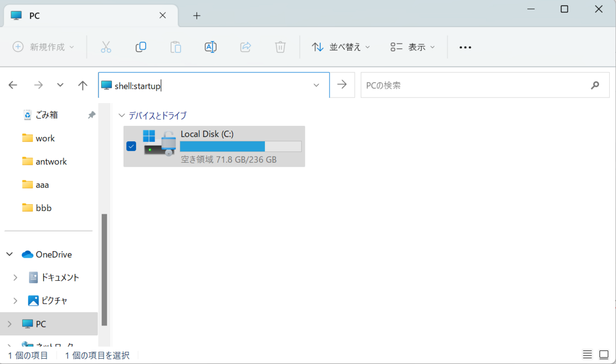
Task: Click the Go arrow beside address bar
Action: tap(342, 85)
